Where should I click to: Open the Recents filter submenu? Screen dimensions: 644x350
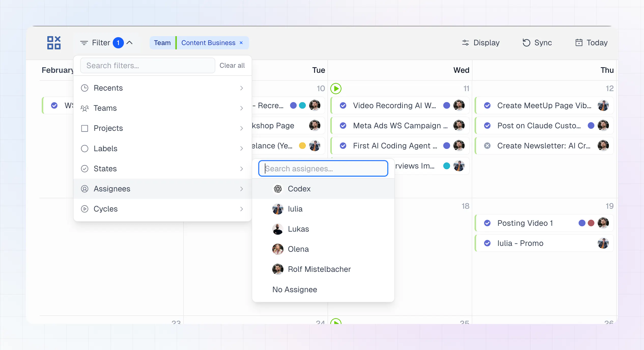click(x=162, y=88)
